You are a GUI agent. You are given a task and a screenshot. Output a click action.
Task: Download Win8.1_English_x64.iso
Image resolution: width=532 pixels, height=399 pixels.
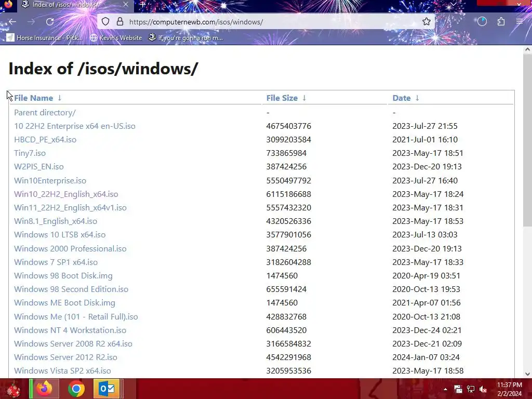[x=56, y=221]
